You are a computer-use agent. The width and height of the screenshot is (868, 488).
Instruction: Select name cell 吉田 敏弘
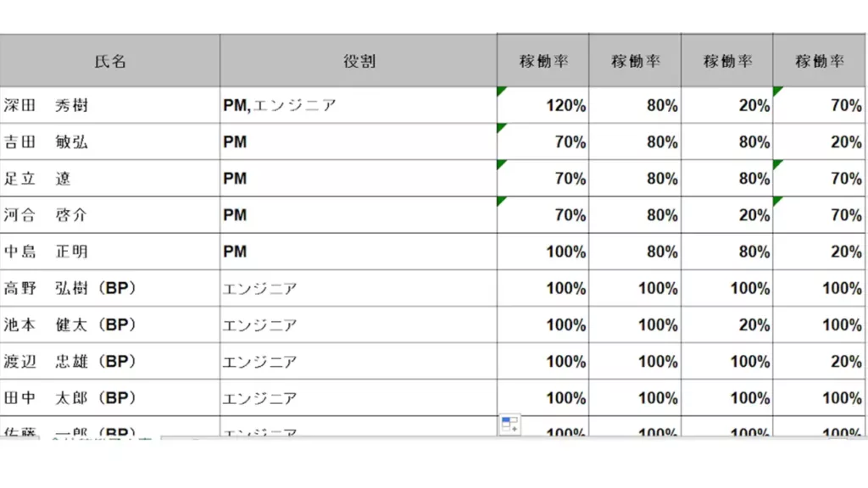pyautogui.click(x=110, y=141)
